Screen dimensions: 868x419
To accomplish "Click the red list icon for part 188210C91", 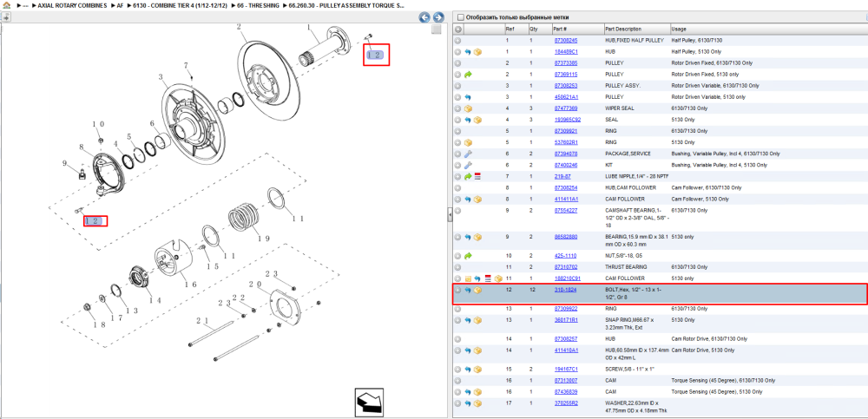I will click(x=488, y=278).
